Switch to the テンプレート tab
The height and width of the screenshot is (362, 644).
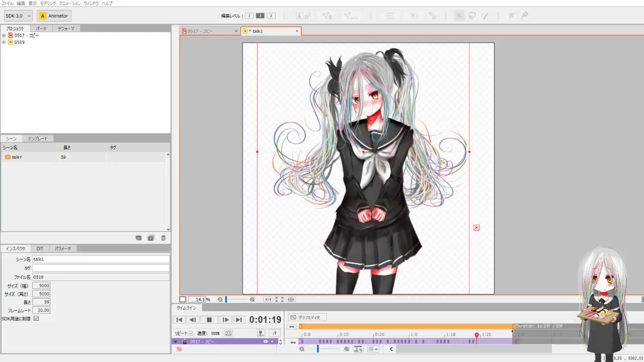(x=38, y=138)
